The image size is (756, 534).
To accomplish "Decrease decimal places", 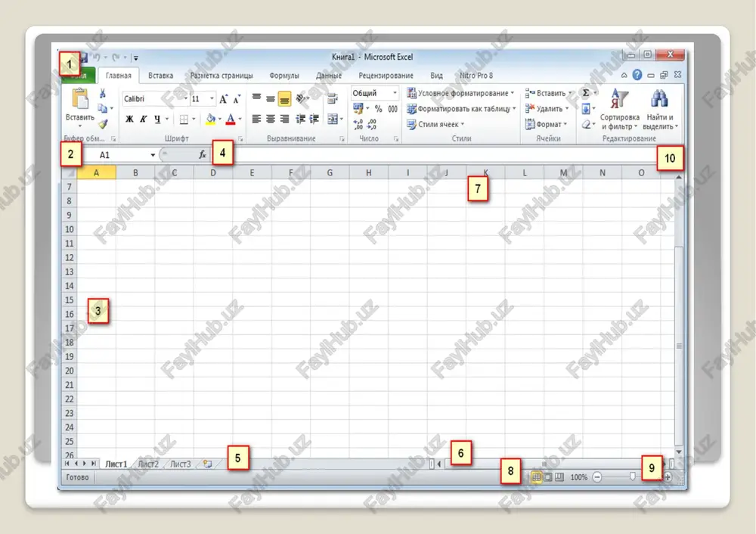I will 372,125.
